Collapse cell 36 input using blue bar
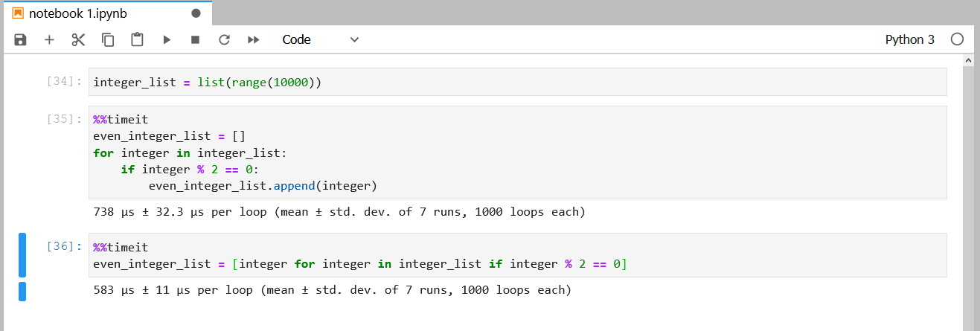The image size is (980, 331). tap(22, 255)
